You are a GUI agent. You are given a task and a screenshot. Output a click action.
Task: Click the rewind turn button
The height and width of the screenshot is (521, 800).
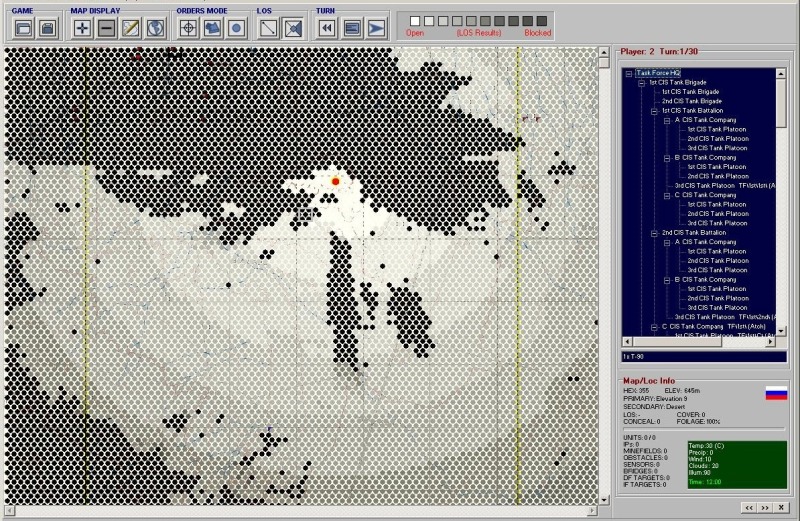point(327,28)
